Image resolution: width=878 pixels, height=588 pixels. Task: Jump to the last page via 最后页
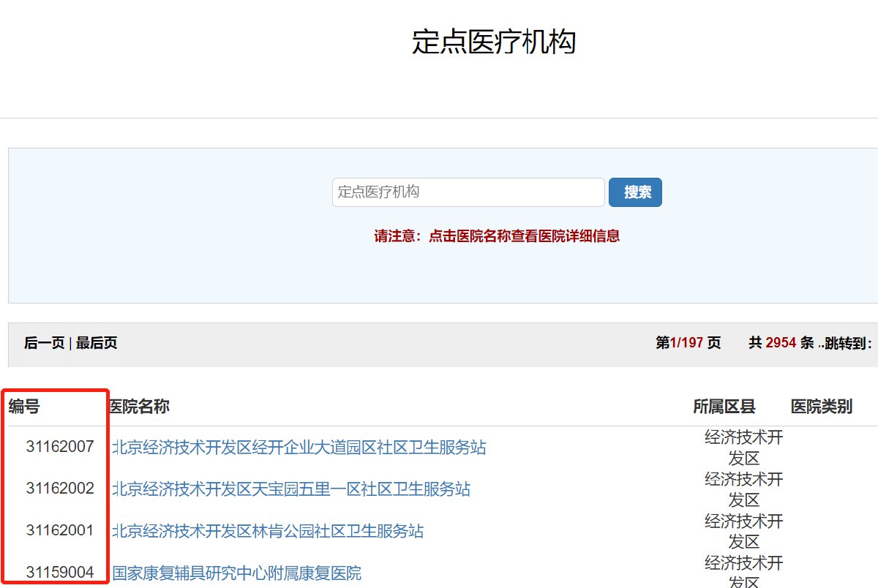[97, 343]
